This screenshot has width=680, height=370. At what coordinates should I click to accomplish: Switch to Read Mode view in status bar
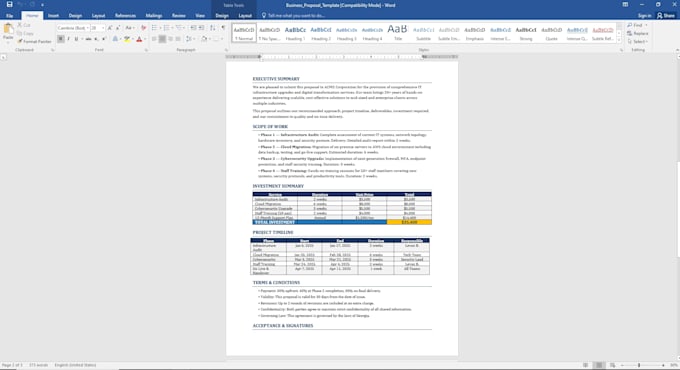coord(586,365)
